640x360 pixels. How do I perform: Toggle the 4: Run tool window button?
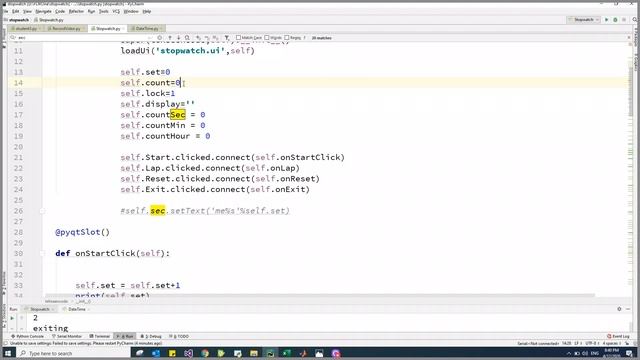(125, 336)
